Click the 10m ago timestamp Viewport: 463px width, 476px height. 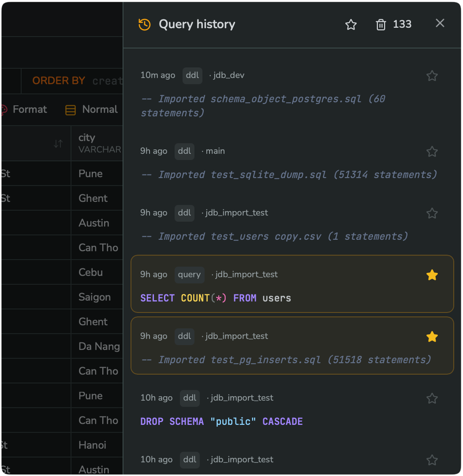click(x=158, y=75)
